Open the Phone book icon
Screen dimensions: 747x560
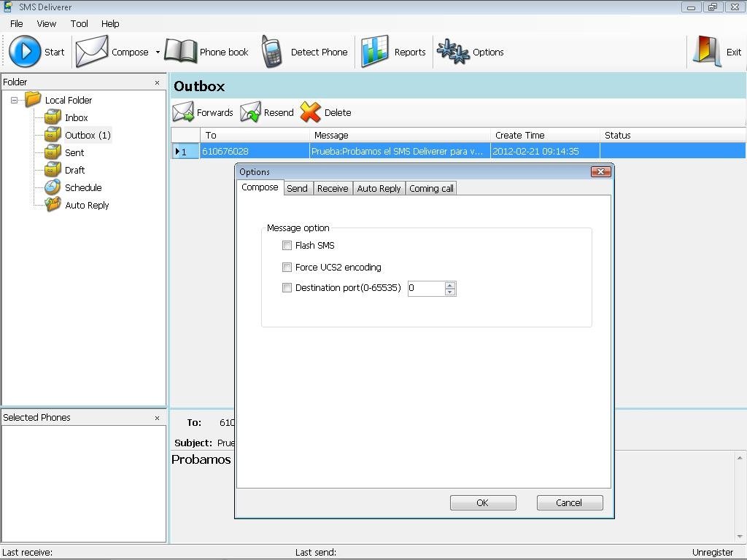click(x=181, y=52)
